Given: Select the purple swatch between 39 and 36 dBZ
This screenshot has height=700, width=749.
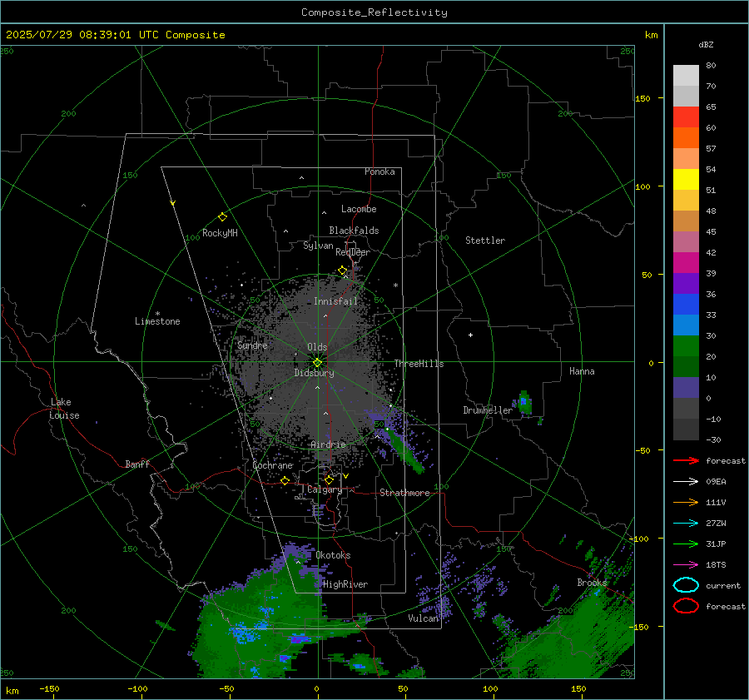Looking at the screenshot, I should pyautogui.click(x=686, y=283).
